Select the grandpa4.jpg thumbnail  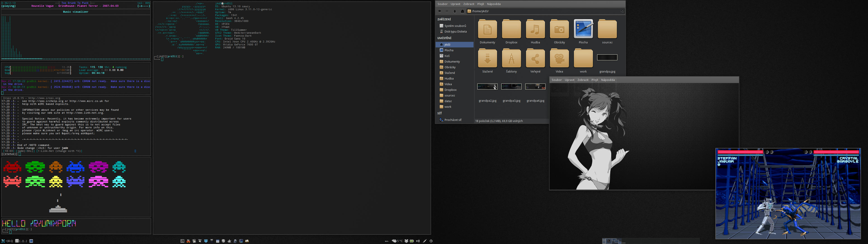point(535,87)
